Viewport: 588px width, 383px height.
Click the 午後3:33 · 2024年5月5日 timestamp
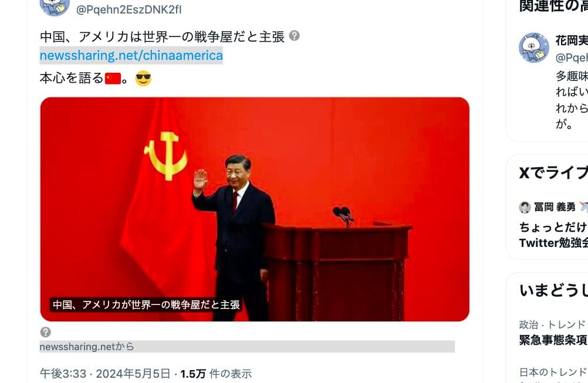click(x=105, y=374)
